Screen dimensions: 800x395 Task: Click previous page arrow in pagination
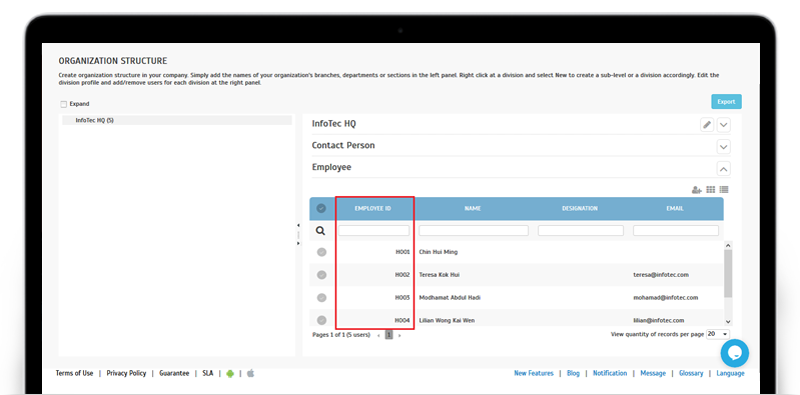[378, 336]
